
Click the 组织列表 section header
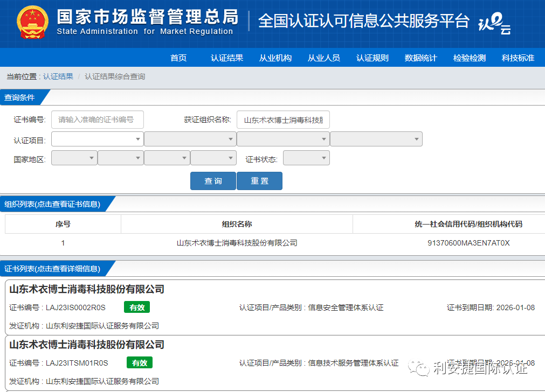[52, 204]
